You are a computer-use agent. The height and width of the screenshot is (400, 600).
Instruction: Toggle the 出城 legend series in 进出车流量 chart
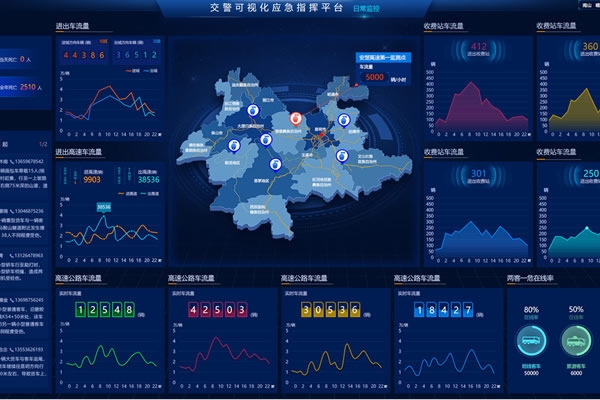(151, 70)
